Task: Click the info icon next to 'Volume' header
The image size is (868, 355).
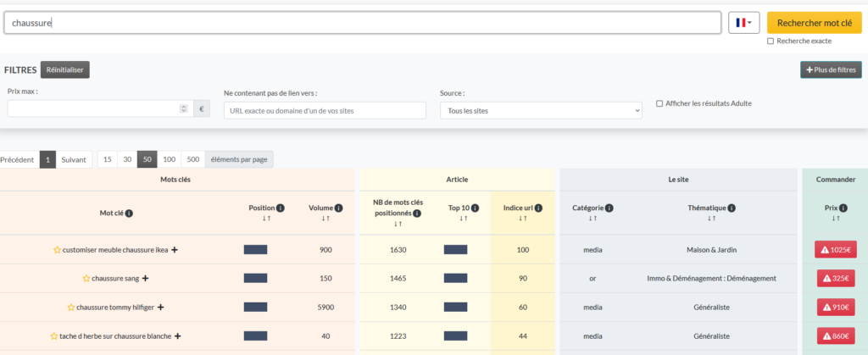Action: point(338,208)
